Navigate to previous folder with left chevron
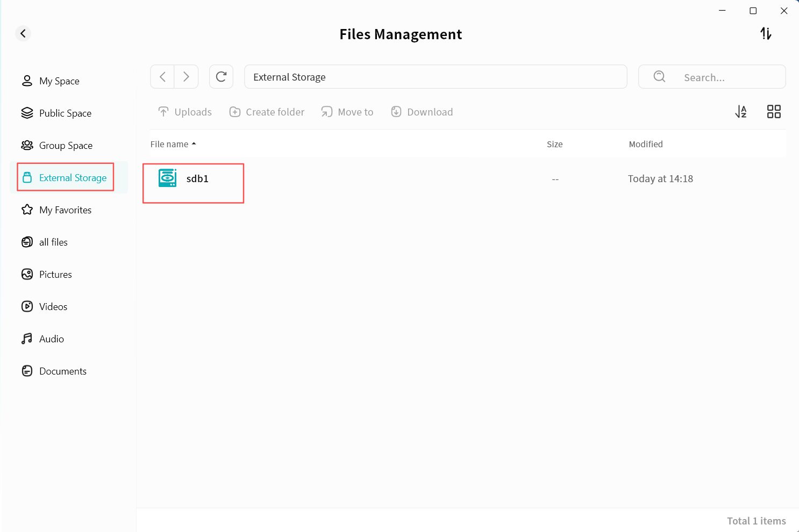 click(x=162, y=77)
